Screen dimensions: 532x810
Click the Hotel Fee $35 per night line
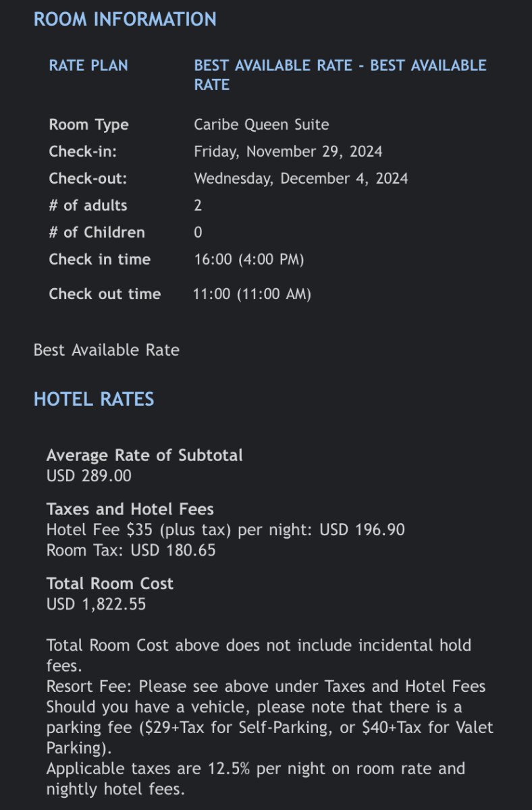point(225,530)
